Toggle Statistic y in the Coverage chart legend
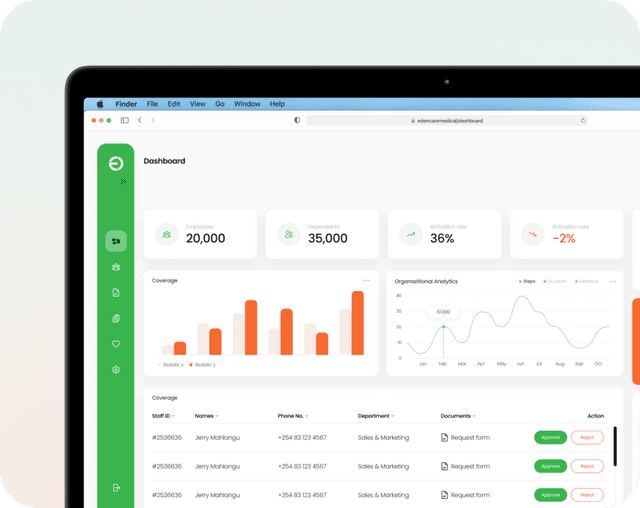Image resolution: width=640 pixels, height=508 pixels. (203, 365)
